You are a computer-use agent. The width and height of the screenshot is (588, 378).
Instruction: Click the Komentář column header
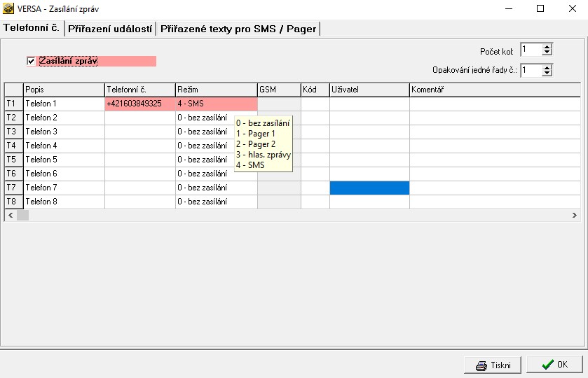[494, 90]
